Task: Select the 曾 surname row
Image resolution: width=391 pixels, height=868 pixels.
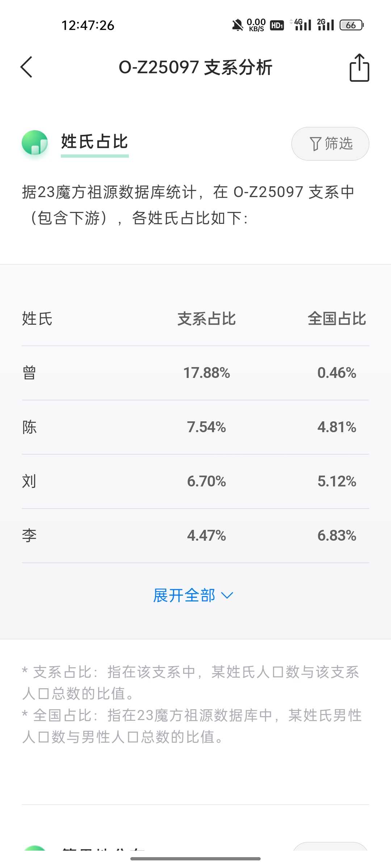Action: (x=195, y=373)
